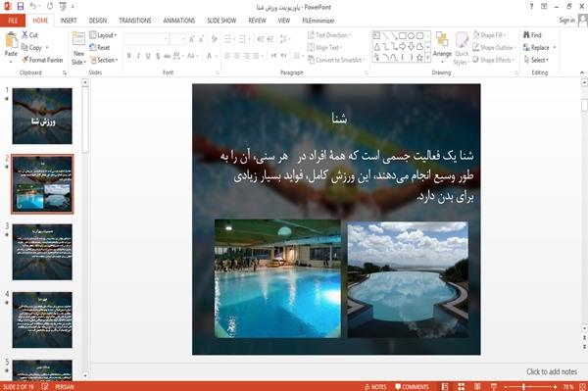Toggle Reading View in status bar
Viewport: 588px width, 391px height.
coord(477,386)
